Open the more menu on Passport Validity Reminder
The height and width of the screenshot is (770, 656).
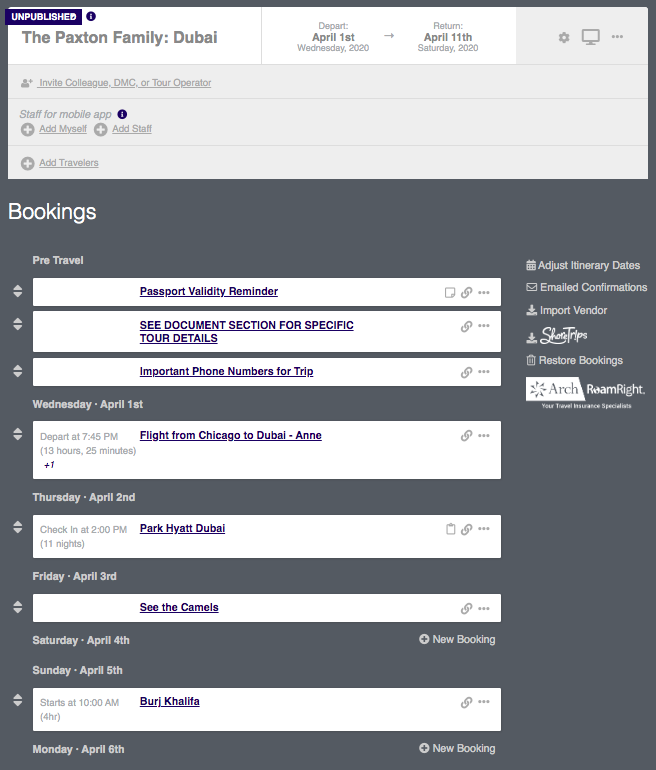(x=484, y=292)
